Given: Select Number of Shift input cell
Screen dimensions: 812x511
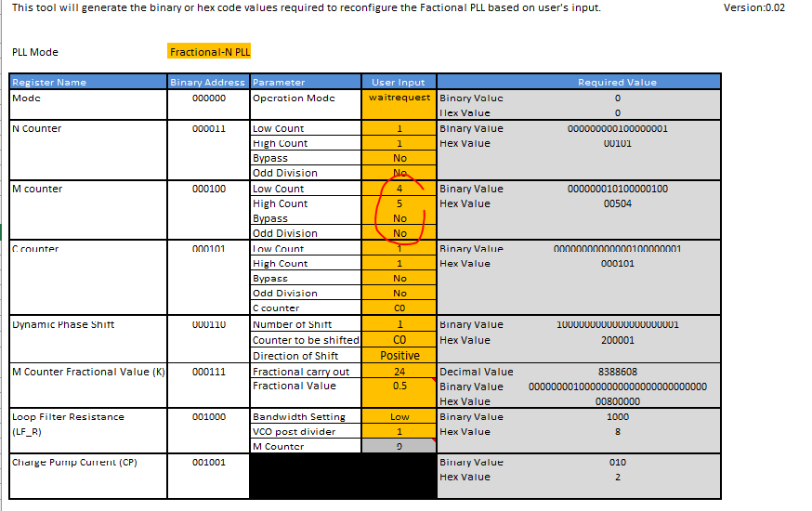Looking at the screenshot, I should pos(399,324).
